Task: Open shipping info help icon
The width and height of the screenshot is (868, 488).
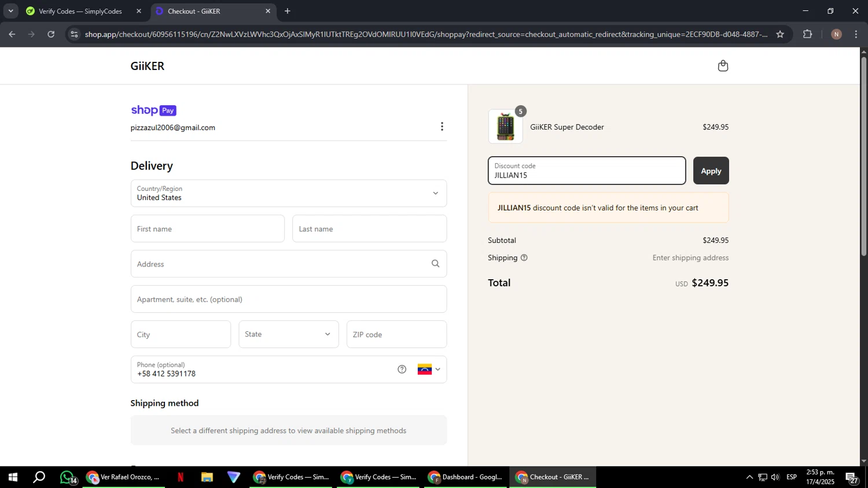Action: click(524, 258)
